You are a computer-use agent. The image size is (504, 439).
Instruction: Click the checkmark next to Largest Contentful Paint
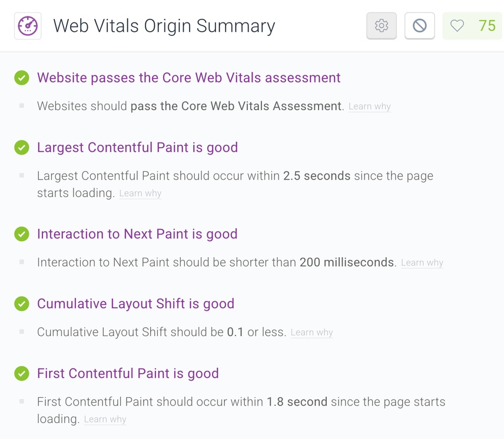coord(22,148)
